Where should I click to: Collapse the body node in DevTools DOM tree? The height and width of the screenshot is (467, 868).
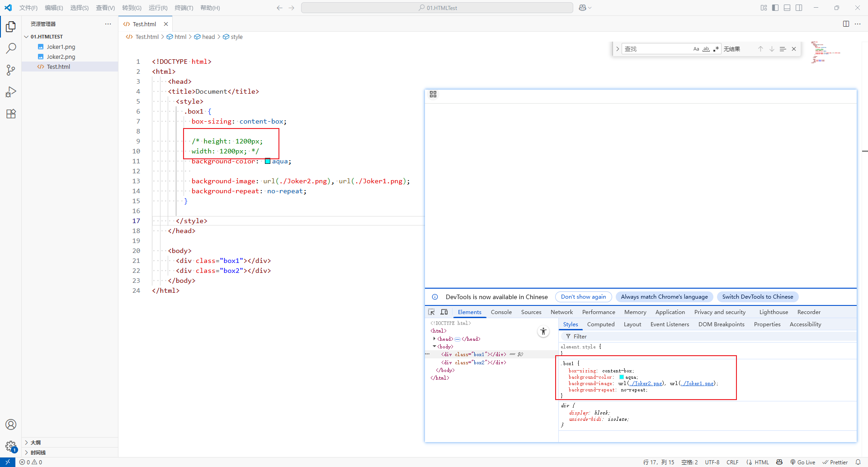pos(434,346)
